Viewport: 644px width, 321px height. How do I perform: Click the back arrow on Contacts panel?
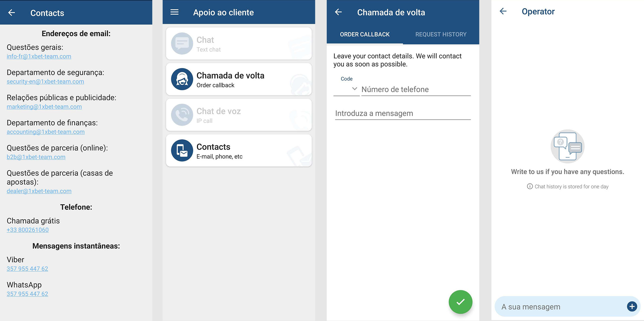point(11,12)
